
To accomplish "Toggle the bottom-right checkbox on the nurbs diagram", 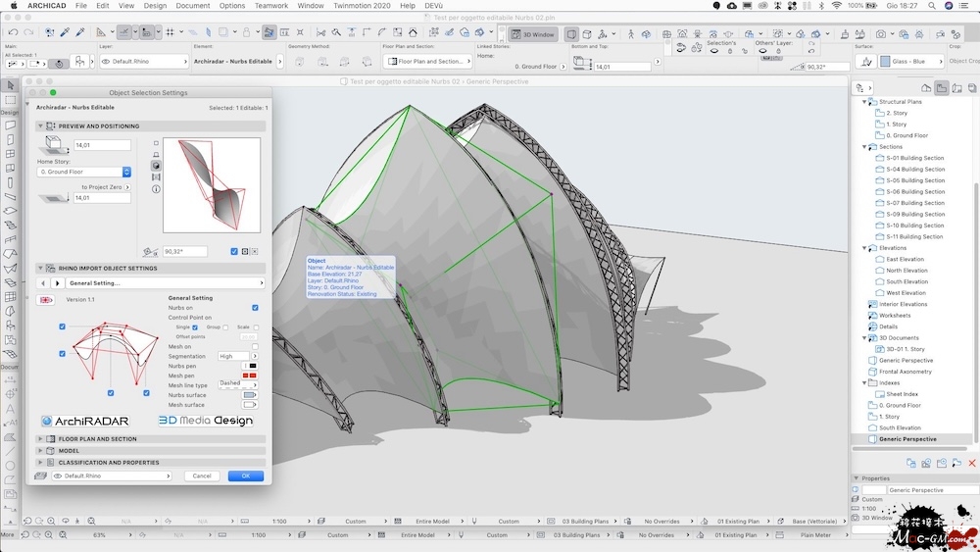I will click(x=146, y=393).
